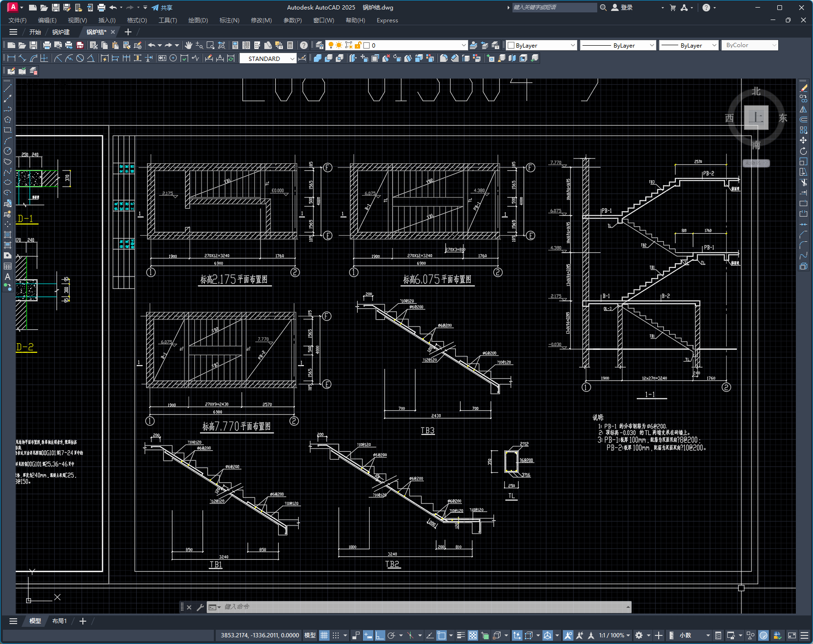Select the Pan hand tool
Screen dimensions: 813x644
pos(188,45)
